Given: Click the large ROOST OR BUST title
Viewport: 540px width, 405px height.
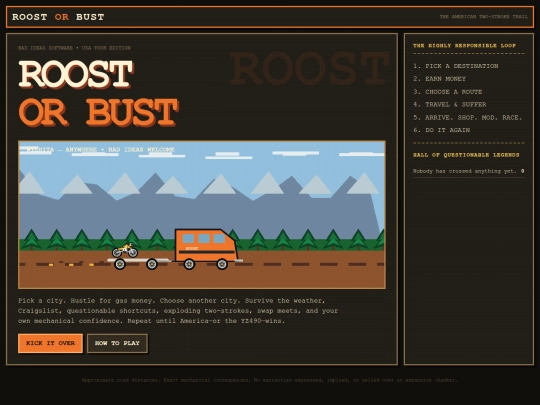Looking at the screenshot, I should click(x=98, y=93).
